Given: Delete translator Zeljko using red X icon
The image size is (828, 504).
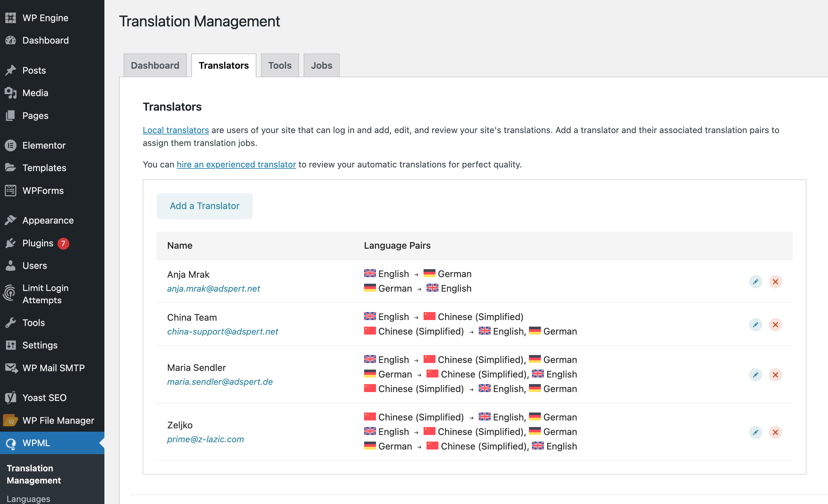Looking at the screenshot, I should 775,432.
